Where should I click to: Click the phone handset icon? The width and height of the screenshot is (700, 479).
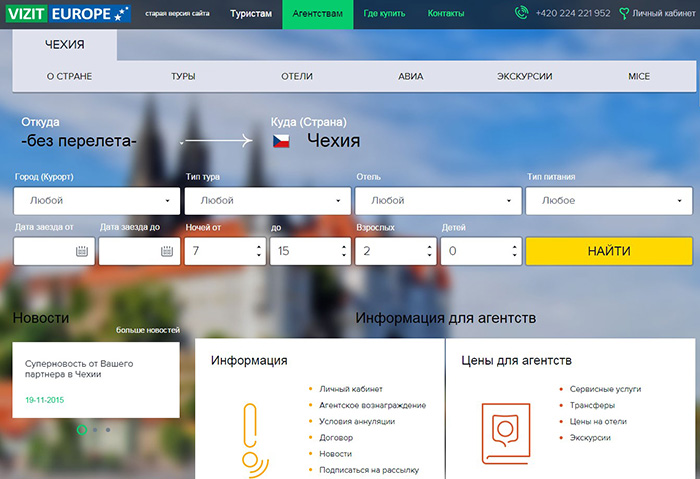point(521,14)
